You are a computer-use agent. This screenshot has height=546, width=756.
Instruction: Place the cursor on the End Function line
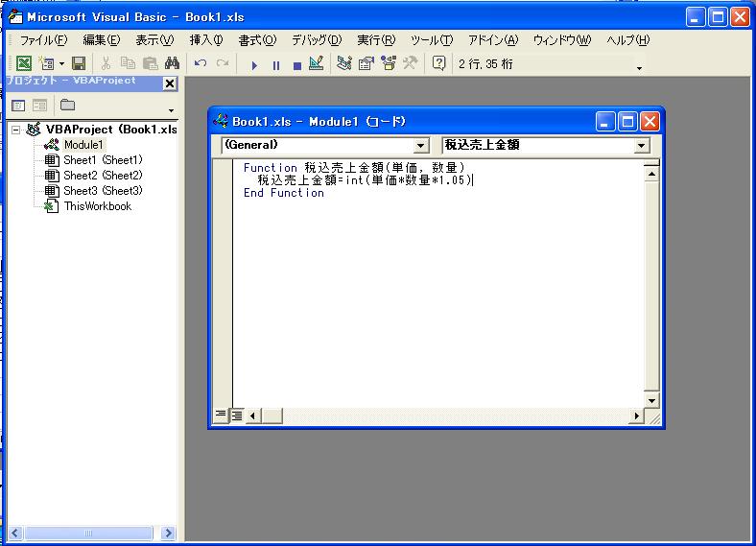tap(284, 193)
